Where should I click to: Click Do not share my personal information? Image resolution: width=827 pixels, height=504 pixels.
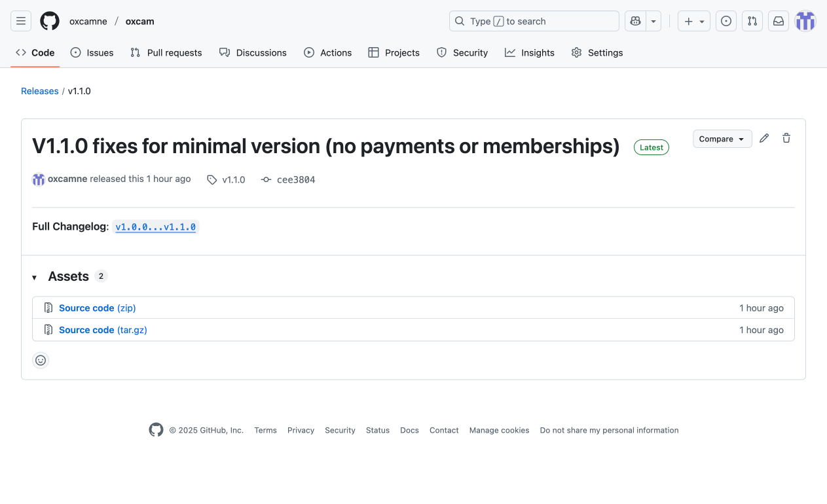(x=609, y=430)
